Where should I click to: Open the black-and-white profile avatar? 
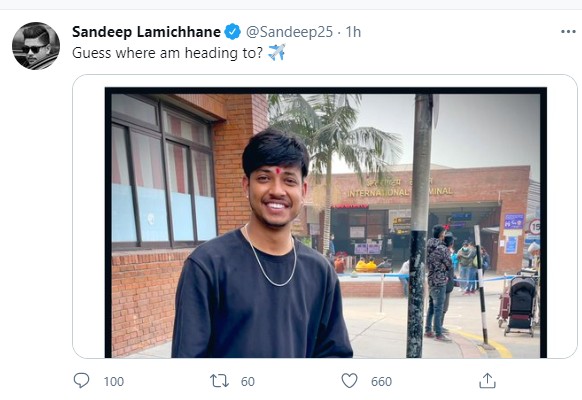[x=36, y=46]
